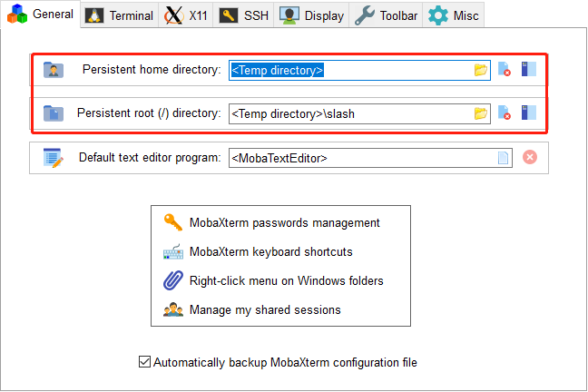588x392 pixels.
Task: Open MobaXterm passwords management
Action: coord(272,223)
